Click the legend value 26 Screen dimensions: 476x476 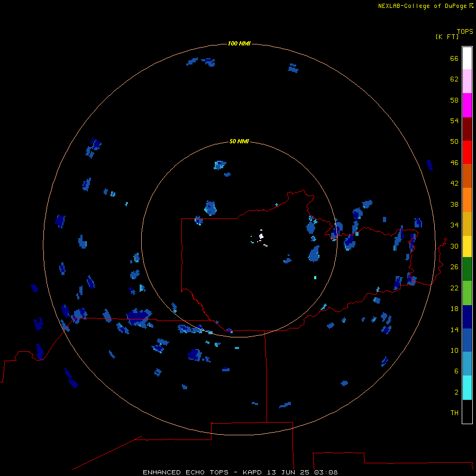(x=454, y=267)
